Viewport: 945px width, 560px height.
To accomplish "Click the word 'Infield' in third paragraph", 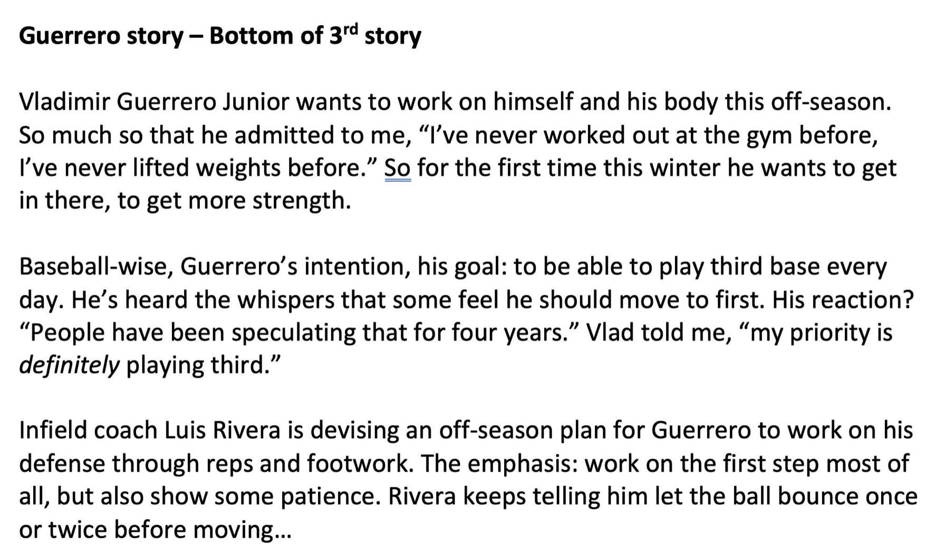I will pyautogui.click(x=53, y=431).
